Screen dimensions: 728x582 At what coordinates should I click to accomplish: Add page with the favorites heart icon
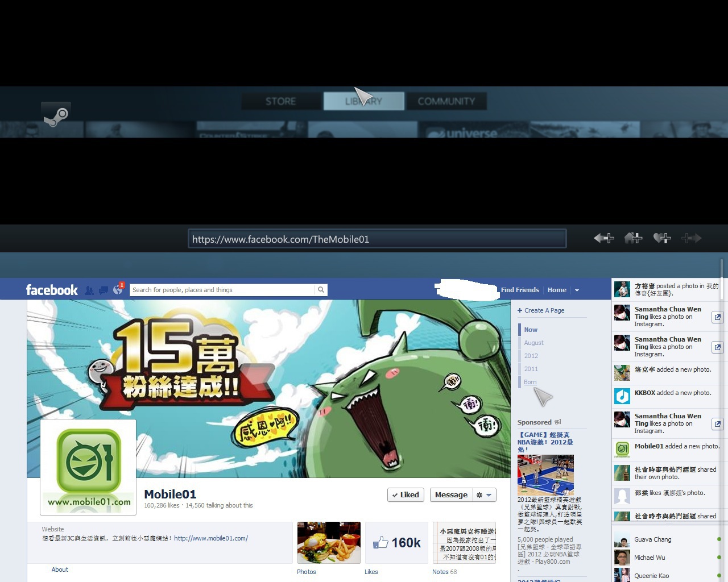[662, 238]
